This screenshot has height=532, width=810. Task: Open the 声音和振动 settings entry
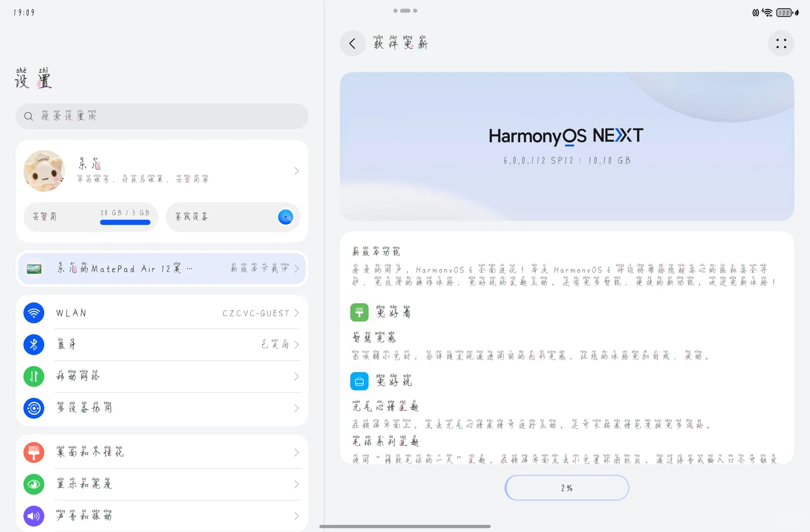(x=162, y=516)
